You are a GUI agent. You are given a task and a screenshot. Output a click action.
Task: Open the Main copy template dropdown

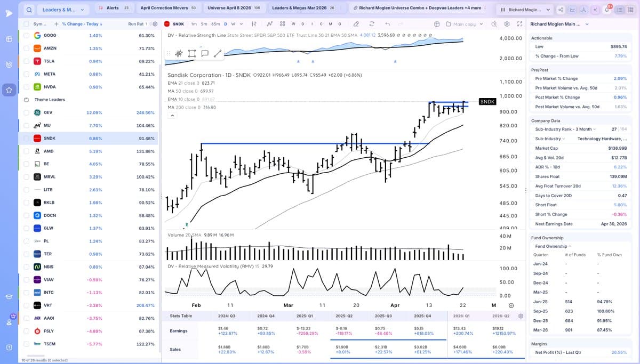coord(464,24)
